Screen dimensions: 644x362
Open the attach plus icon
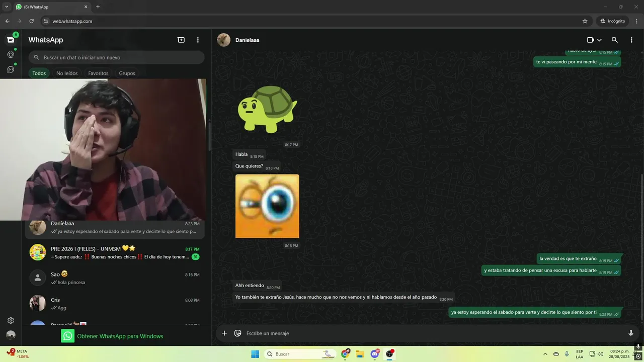pyautogui.click(x=224, y=333)
